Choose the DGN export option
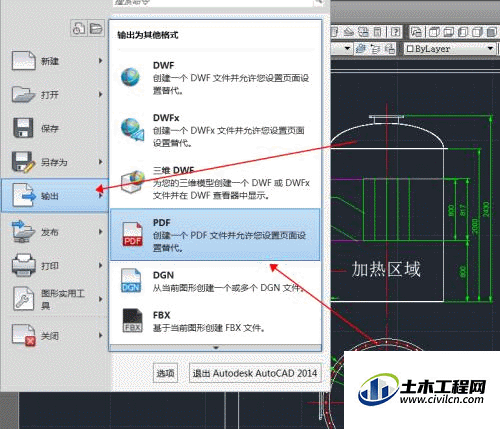Viewport: 500px width, 429px height. pos(215,281)
